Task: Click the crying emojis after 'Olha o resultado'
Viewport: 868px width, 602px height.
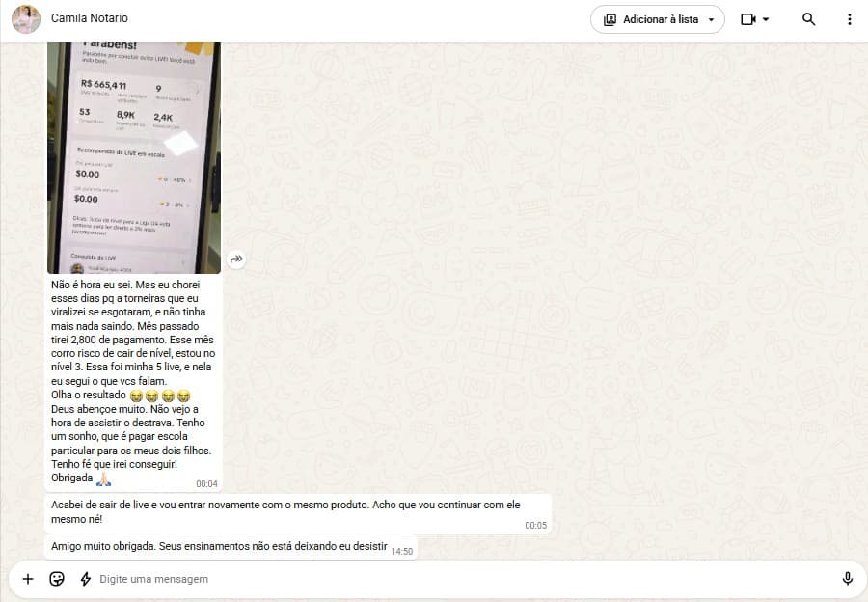Action: 160,396
